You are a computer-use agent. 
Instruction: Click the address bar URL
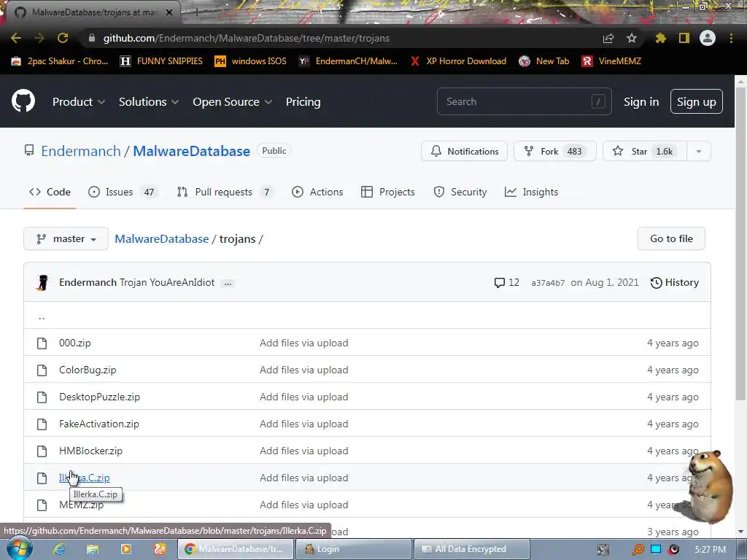click(x=247, y=38)
